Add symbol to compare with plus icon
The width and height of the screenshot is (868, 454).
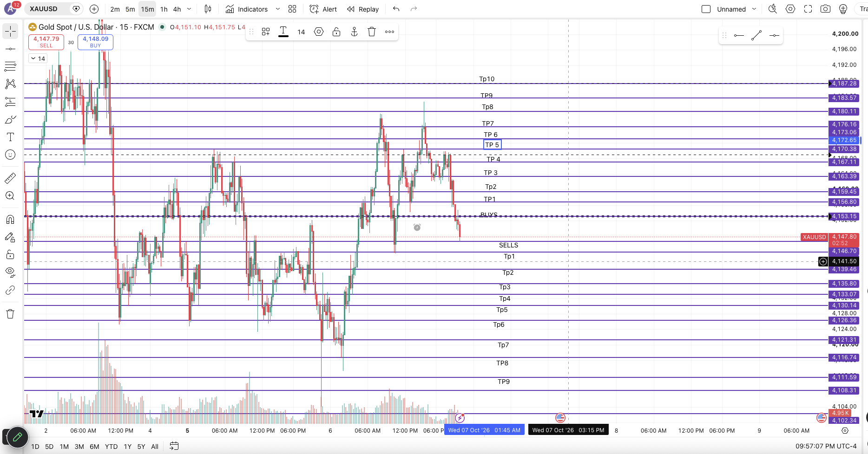(94, 9)
